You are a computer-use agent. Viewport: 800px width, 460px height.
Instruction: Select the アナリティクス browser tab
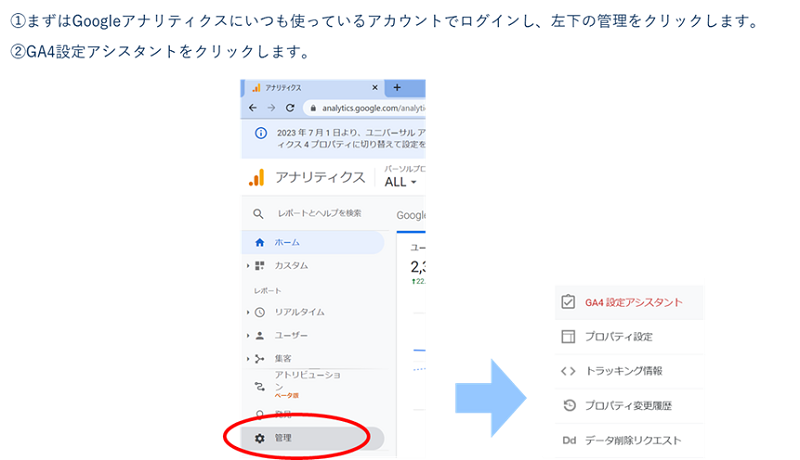click(312, 88)
